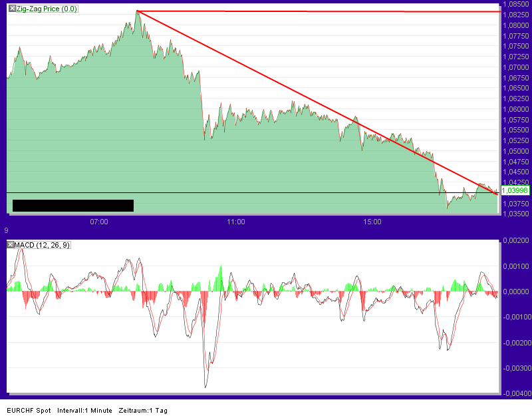The height and width of the screenshot is (416, 532).
Task: Click the -0,00300 MACD axis label
Action: click(517, 368)
